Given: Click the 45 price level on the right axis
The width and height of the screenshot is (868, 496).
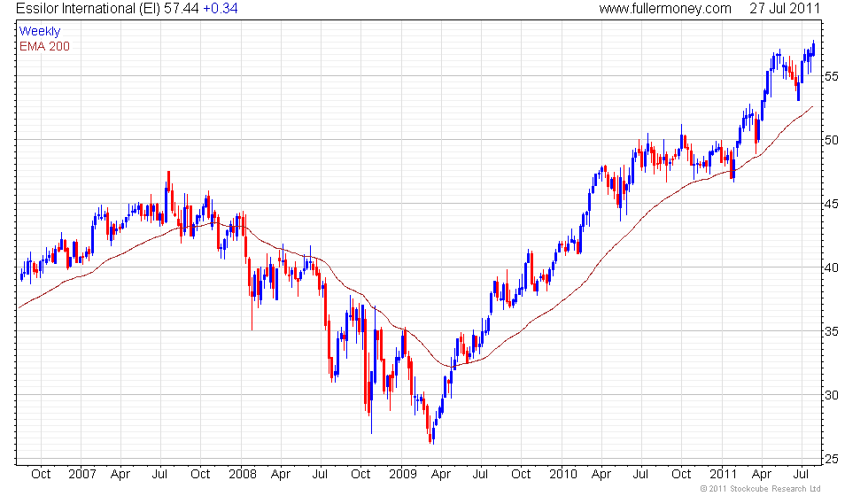Looking at the screenshot, I should pyautogui.click(x=832, y=205).
